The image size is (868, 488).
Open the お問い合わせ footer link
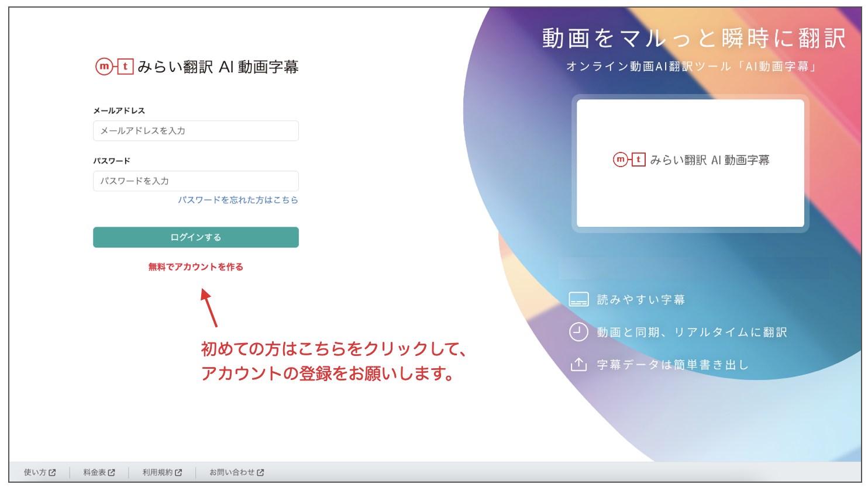[237, 472]
